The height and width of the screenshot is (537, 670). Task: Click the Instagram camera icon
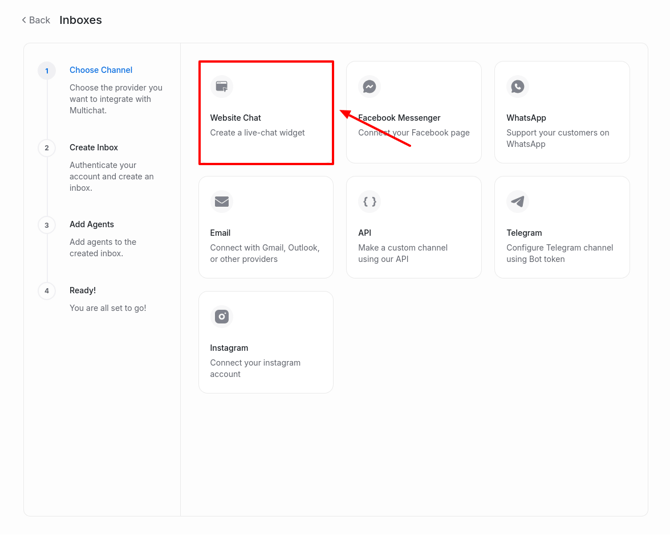point(222,317)
